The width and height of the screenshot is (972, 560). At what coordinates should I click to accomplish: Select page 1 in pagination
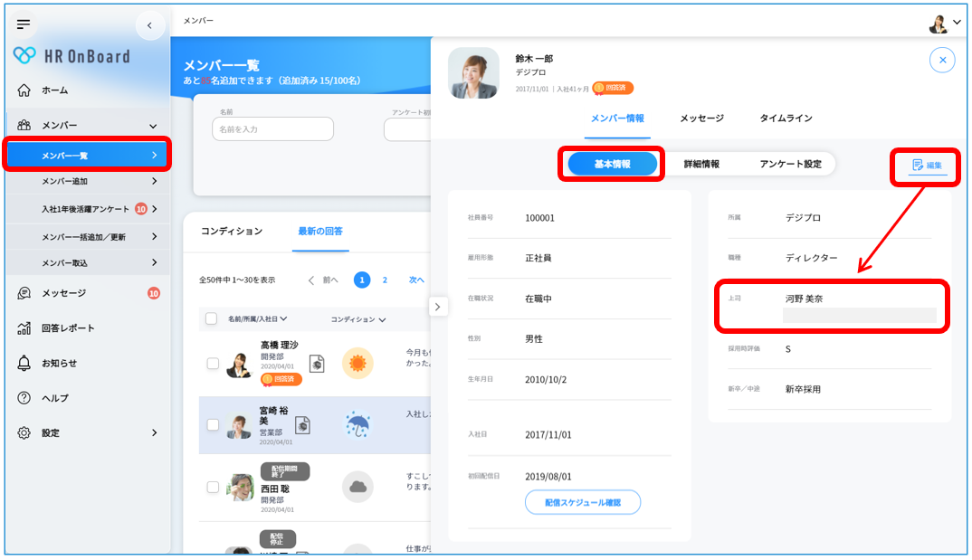point(362,280)
